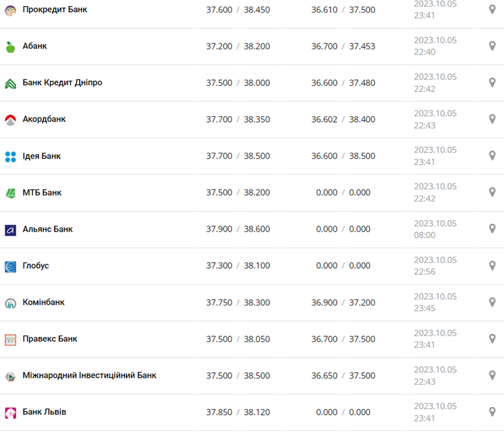Open the Банк Львів name link
The height and width of the screenshot is (439, 504).
[44, 412]
